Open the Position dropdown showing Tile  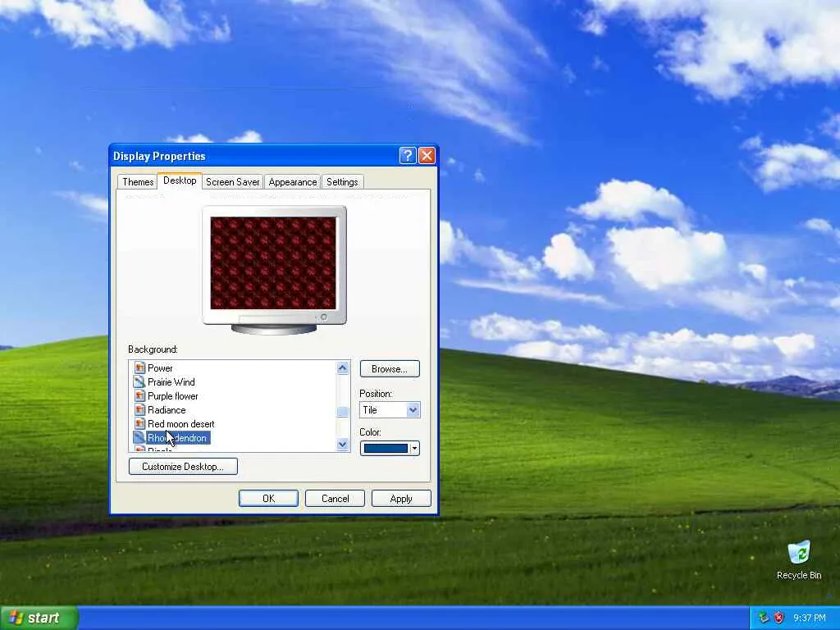pyautogui.click(x=390, y=410)
